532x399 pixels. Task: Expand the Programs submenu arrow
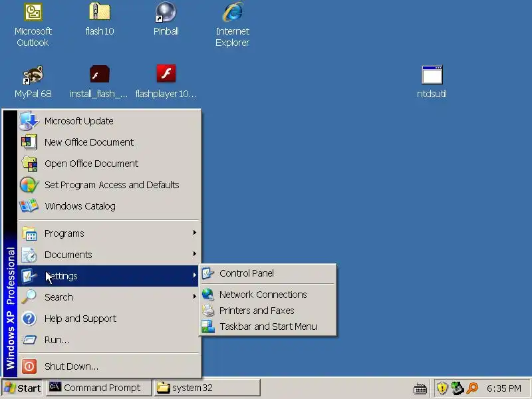point(195,233)
